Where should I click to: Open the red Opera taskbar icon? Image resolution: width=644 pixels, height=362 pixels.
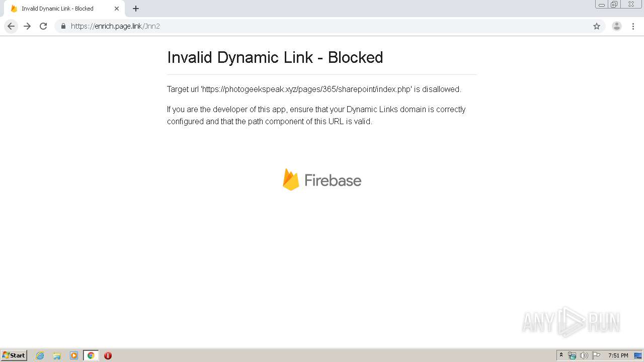pyautogui.click(x=108, y=355)
